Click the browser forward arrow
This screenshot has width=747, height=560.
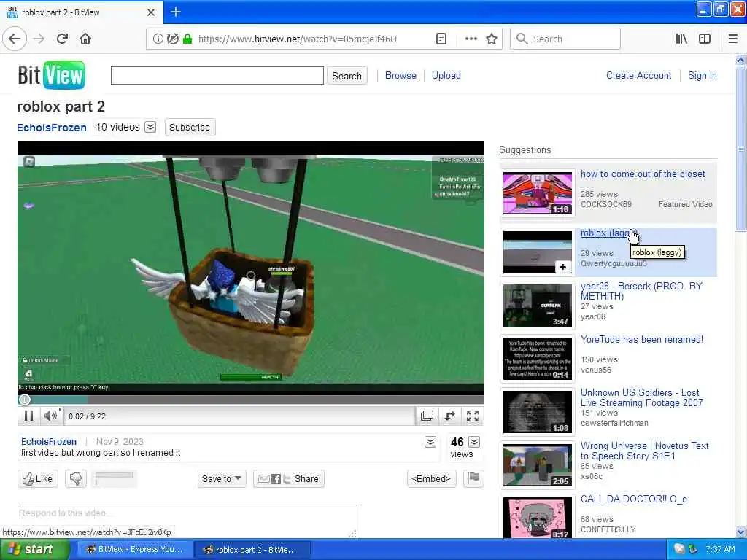point(39,39)
